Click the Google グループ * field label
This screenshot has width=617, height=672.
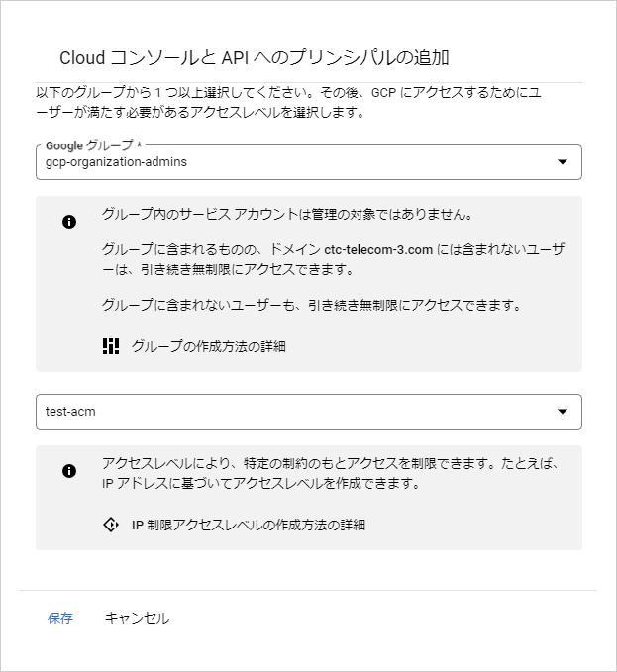pos(93,145)
